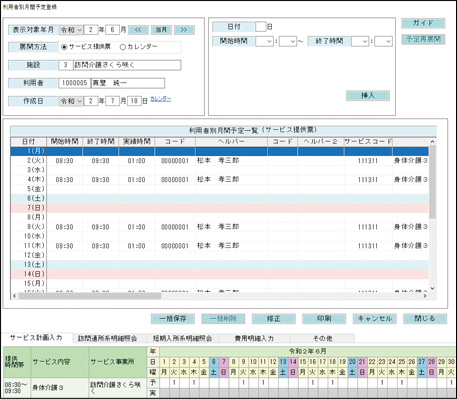This screenshot has height=399, width=457.
Task: Click the 挿入 button
Action: pos(368,96)
